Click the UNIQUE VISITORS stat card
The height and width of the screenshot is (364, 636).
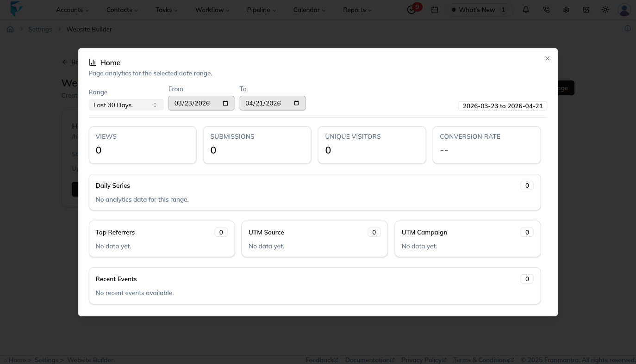click(x=372, y=145)
